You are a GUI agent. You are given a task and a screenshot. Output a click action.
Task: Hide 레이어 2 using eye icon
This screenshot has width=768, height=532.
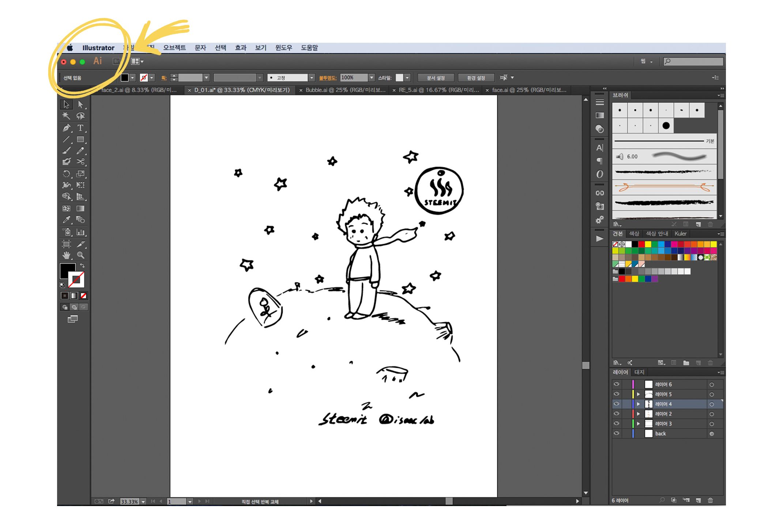617,414
